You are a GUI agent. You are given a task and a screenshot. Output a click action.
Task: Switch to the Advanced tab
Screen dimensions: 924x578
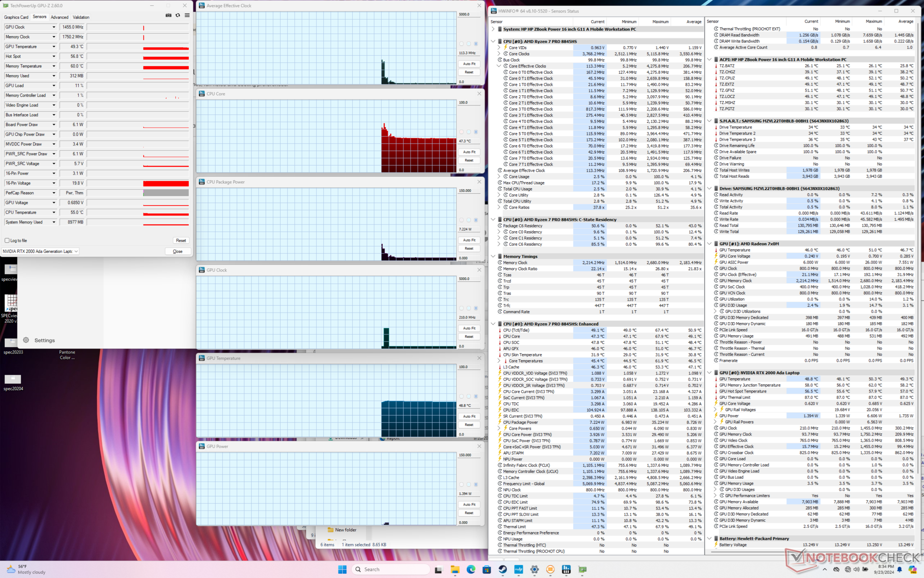[x=59, y=17]
